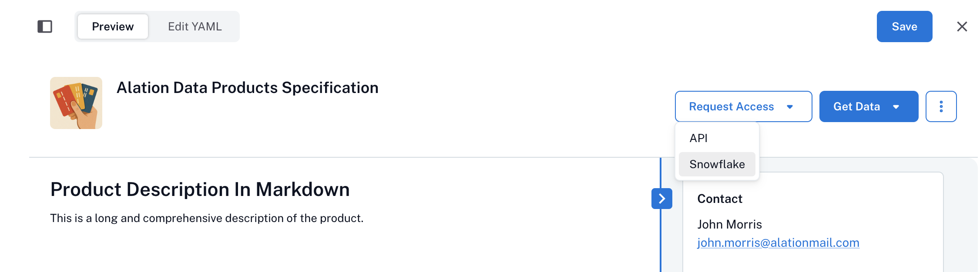Collapse the Contact side panel chevron

[661, 199]
